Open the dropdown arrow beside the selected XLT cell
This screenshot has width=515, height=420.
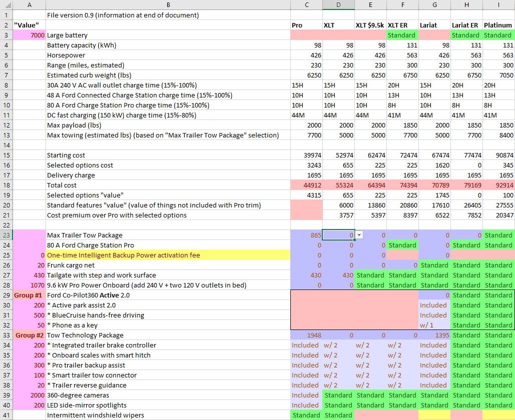[x=359, y=235]
